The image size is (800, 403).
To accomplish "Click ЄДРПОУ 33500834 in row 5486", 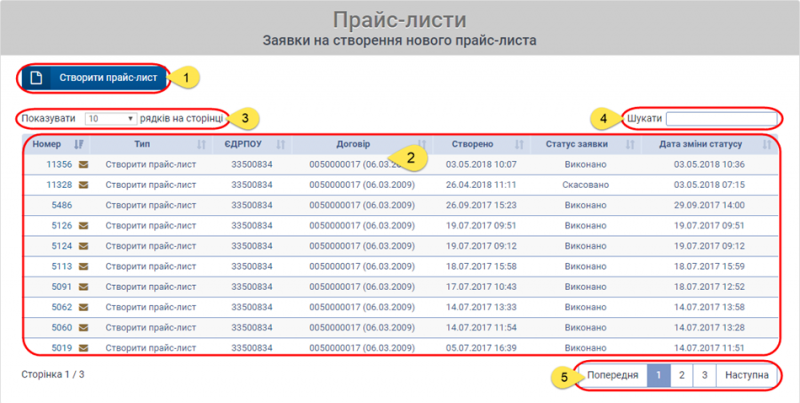I will coord(252,205).
